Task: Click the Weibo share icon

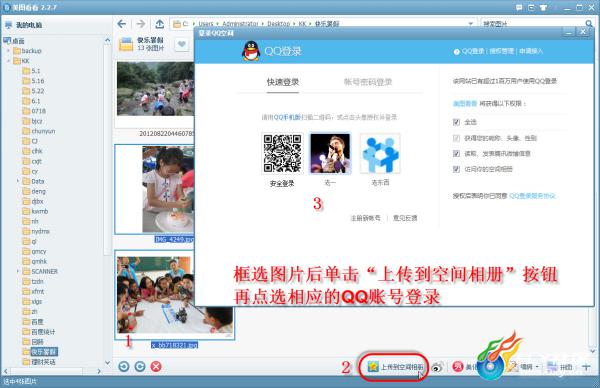Action: click(437, 367)
